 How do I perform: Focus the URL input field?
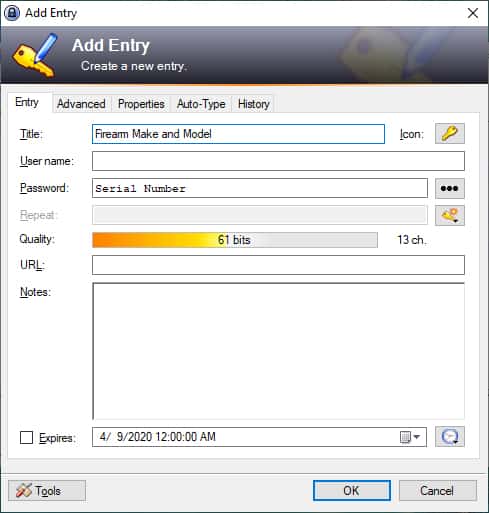pyautogui.click(x=278, y=265)
